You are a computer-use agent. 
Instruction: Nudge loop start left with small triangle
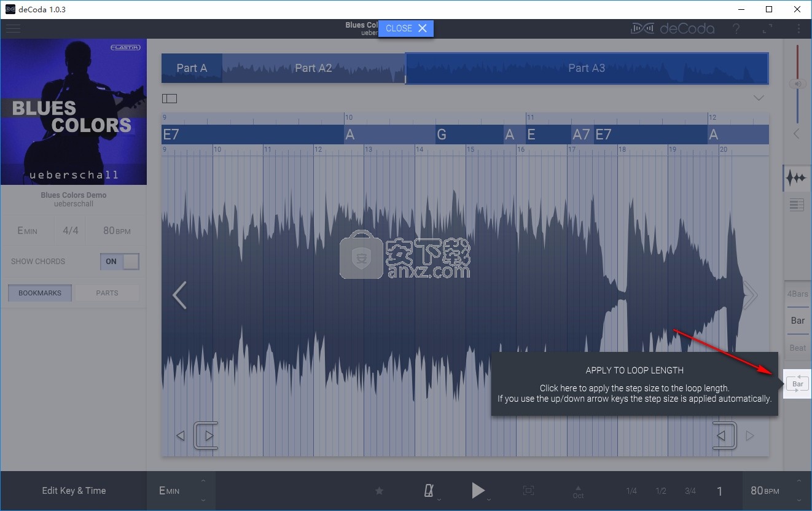(x=181, y=435)
